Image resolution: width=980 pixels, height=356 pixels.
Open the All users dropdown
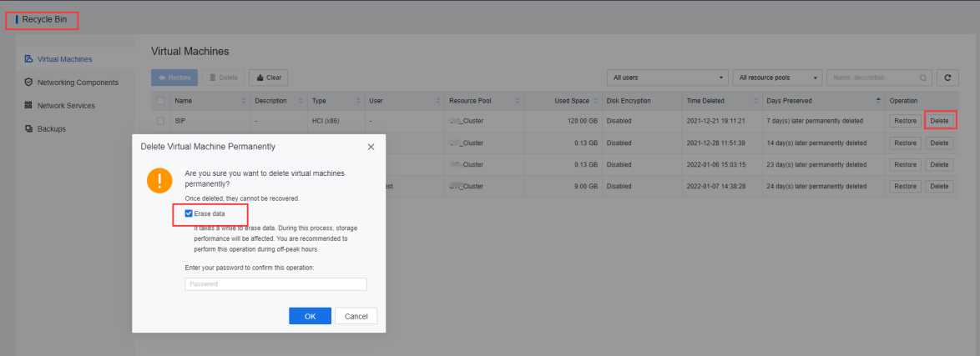point(668,78)
